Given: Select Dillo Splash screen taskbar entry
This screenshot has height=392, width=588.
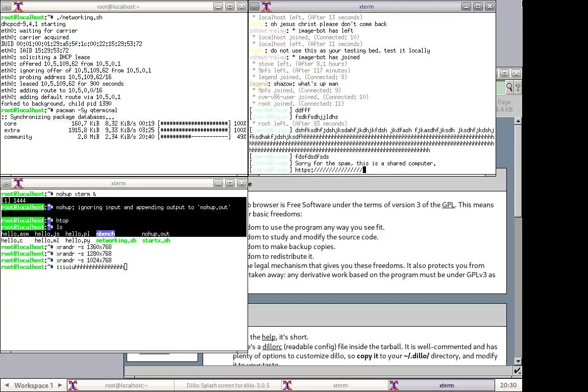Looking at the screenshot, I should click(x=228, y=385).
